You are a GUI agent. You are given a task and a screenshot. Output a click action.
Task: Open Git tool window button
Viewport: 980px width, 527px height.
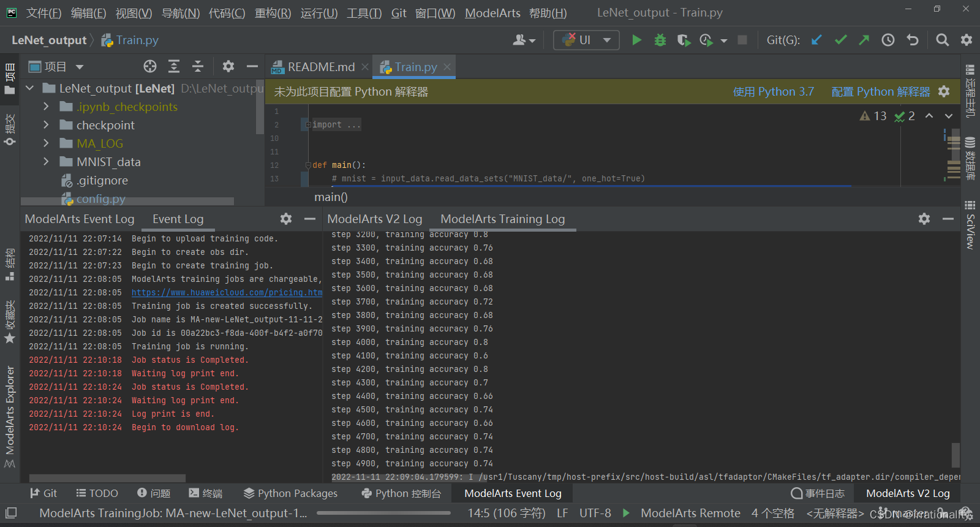pyautogui.click(x=43, y=493)
